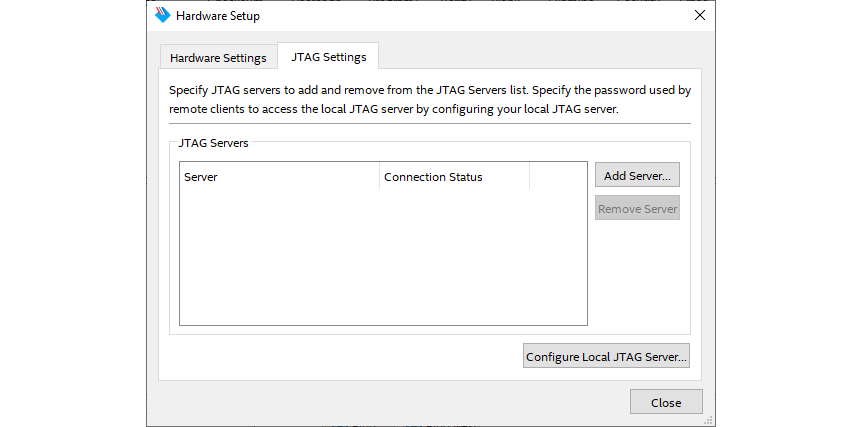The image size is (862, 427).
Task: Switch to the Hardware Settings tab
Action: [218, 58]
